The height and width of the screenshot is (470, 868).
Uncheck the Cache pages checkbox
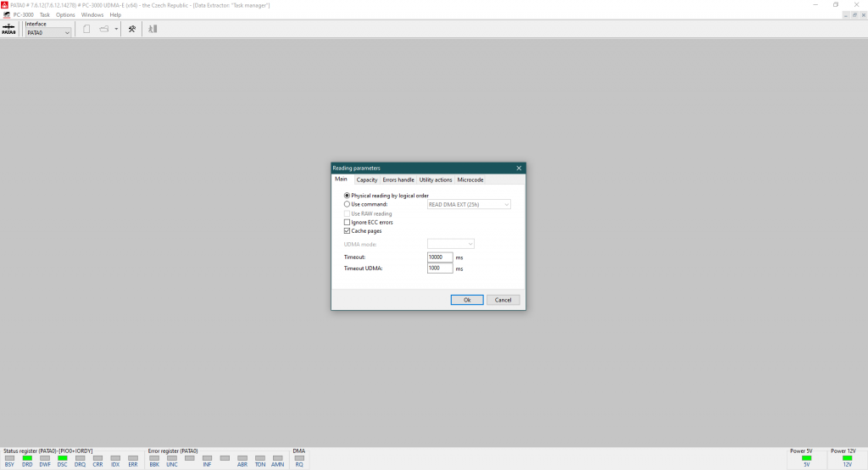coord(347,230)
